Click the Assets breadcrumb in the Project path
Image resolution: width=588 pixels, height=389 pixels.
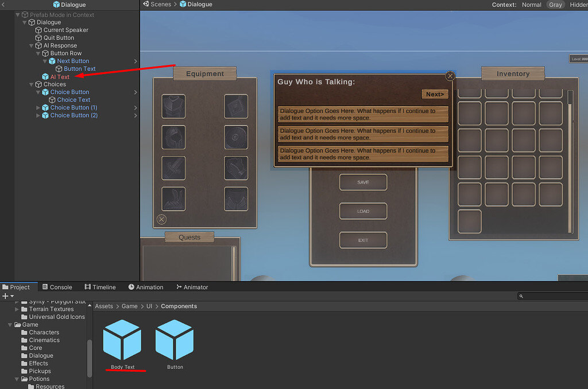(103, 306)
